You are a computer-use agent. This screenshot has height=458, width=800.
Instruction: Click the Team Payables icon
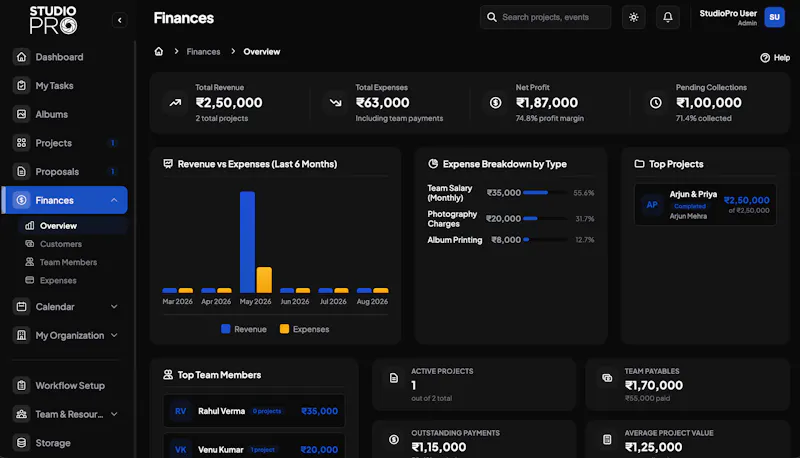click(607, 378)
